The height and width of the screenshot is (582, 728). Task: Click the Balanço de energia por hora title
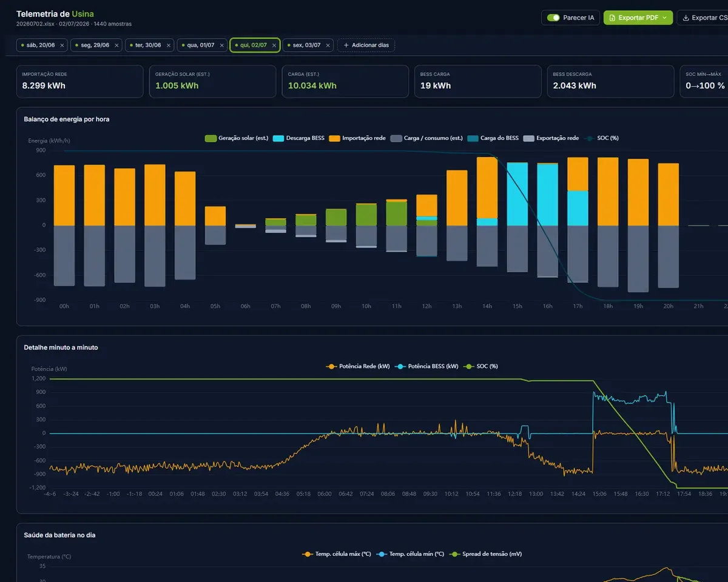(67, 119)
